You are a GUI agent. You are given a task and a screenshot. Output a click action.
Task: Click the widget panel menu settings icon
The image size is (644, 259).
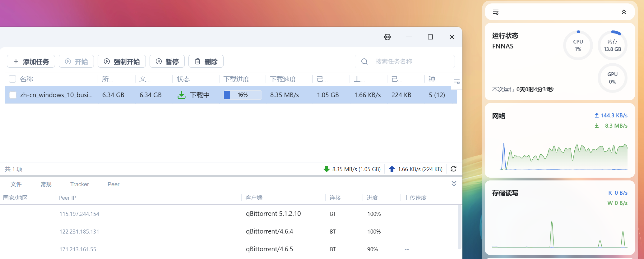[x=496, y=12]
